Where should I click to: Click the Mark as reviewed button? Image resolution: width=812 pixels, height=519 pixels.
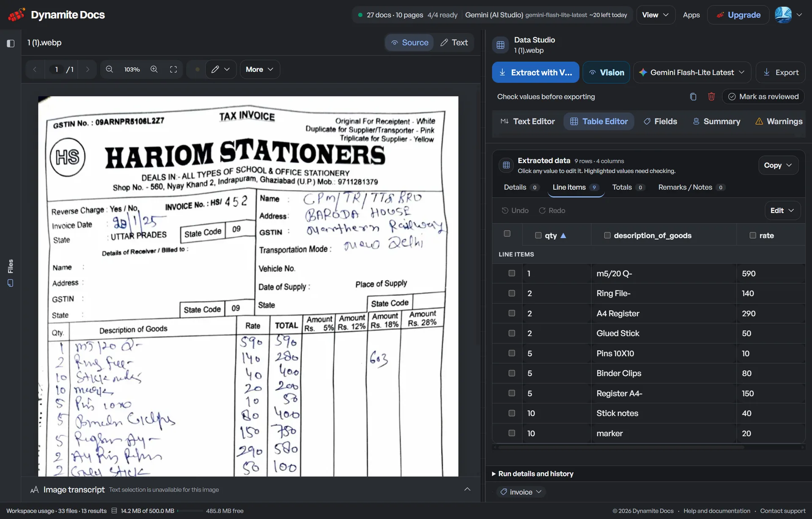(763, 97)
